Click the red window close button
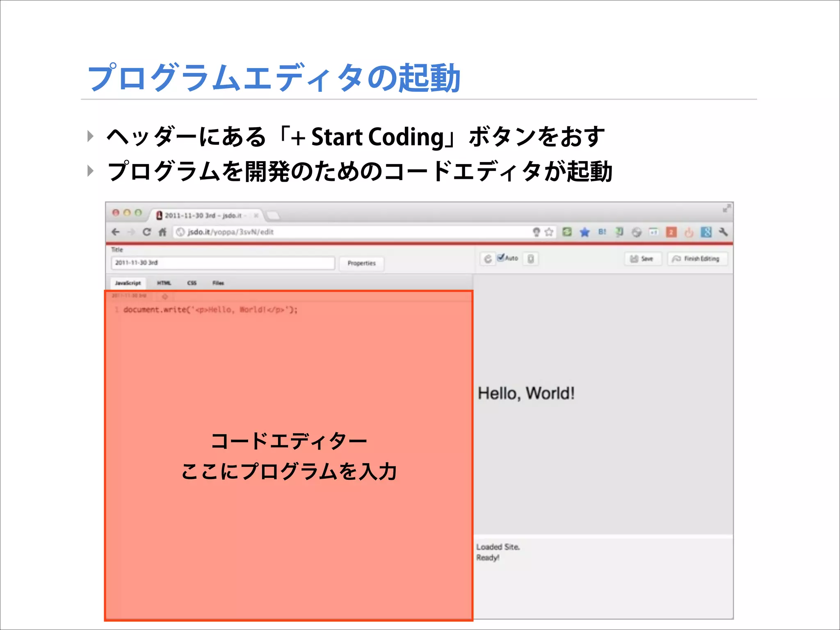 116,212
